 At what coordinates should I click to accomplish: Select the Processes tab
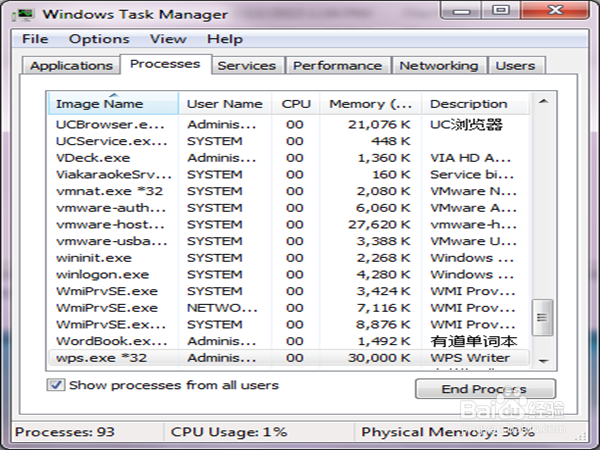(165, 64)
